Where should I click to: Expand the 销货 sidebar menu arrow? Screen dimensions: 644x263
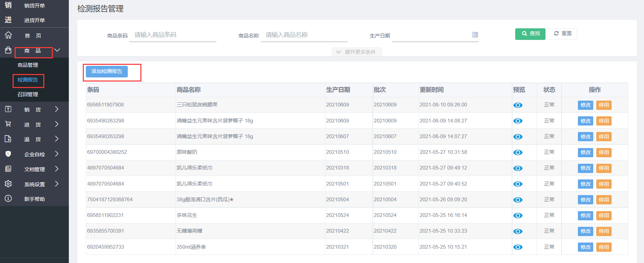(57, 109)
